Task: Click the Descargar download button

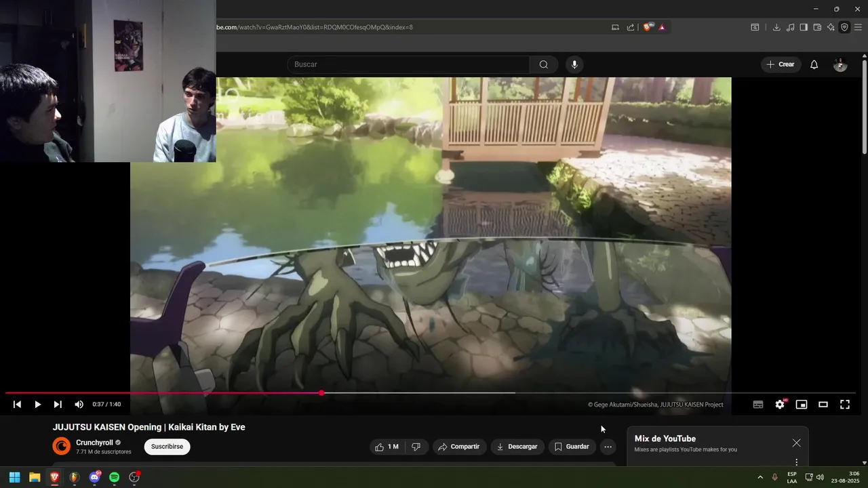Action: pyautogui.click(x=517, y=447)
